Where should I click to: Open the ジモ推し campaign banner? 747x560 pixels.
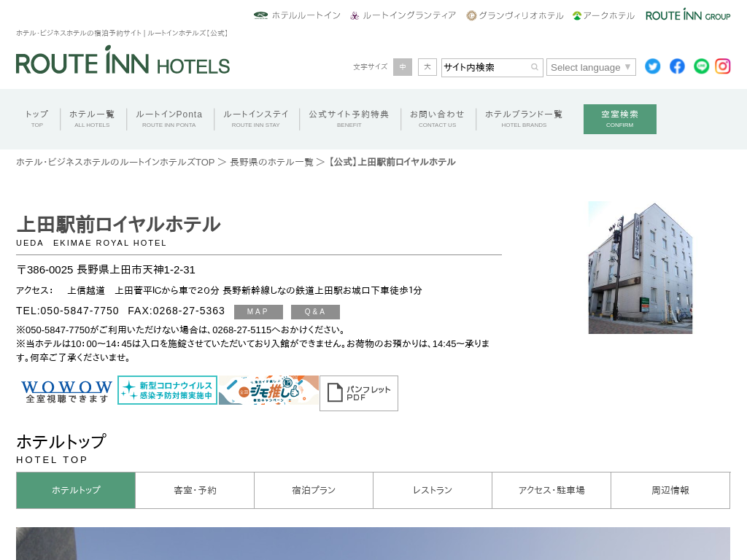tap(268, 390)
